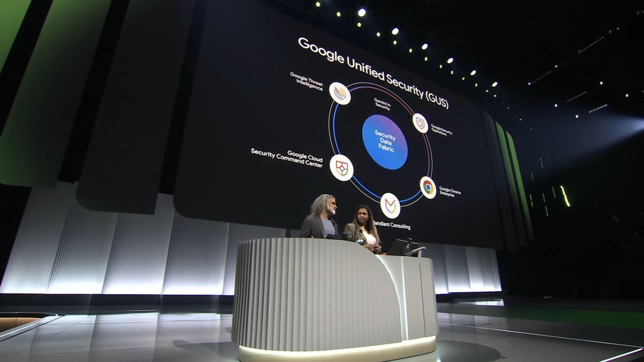This screenshot has width=644, height=362.
Task: Select the Security Command Center icon
Action: 341,167
